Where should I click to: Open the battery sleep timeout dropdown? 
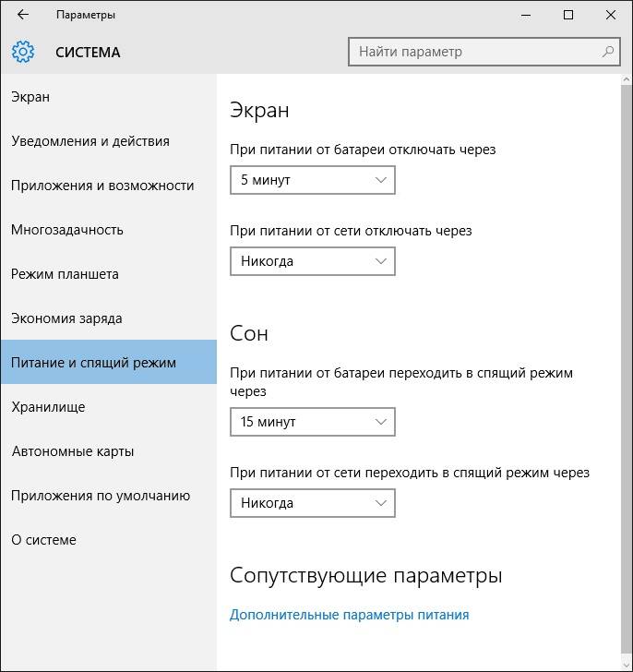pos(312,422)
